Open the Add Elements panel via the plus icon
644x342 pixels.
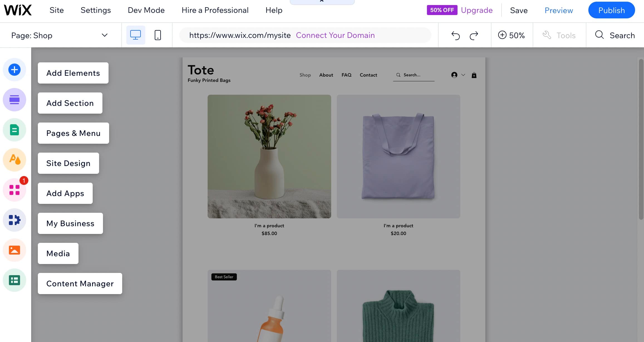[x=14, y=70]
